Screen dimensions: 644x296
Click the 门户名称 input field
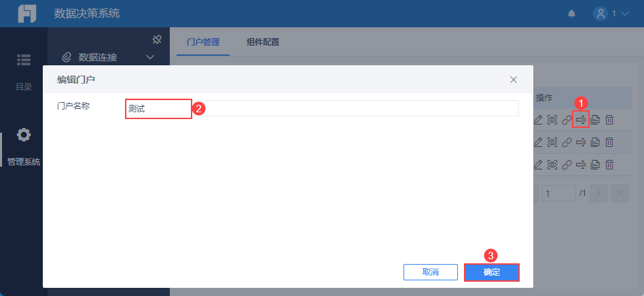(x=322, y=108)
